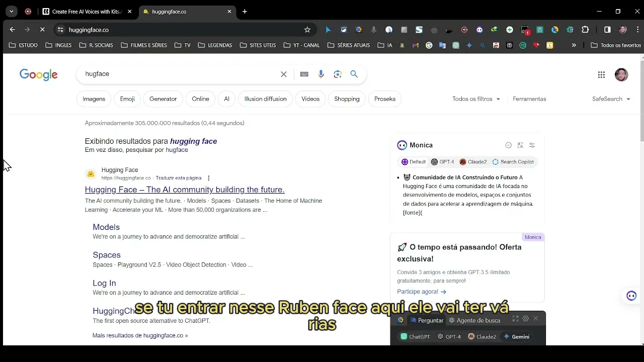Viewport: 644px width, 362px height.
Task: Select Claude2 in Monica top panel
Action: click(473, 162)
